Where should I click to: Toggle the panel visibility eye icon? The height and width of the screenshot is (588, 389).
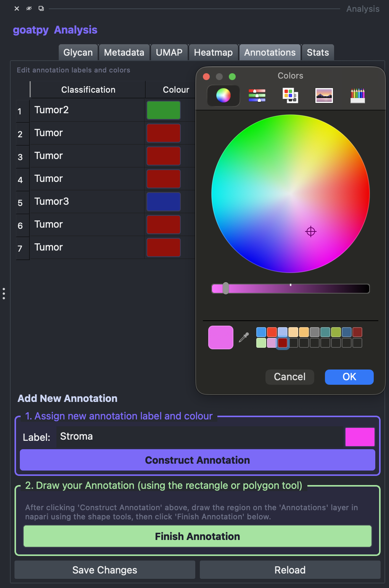pos(29,8)
